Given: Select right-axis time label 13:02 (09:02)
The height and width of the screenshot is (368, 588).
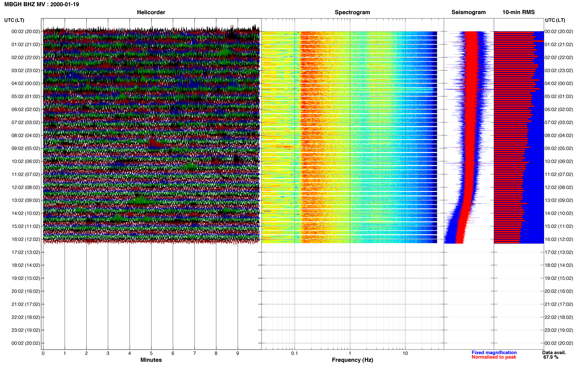Looking at the screenshot, I should (x=559, y=200).
